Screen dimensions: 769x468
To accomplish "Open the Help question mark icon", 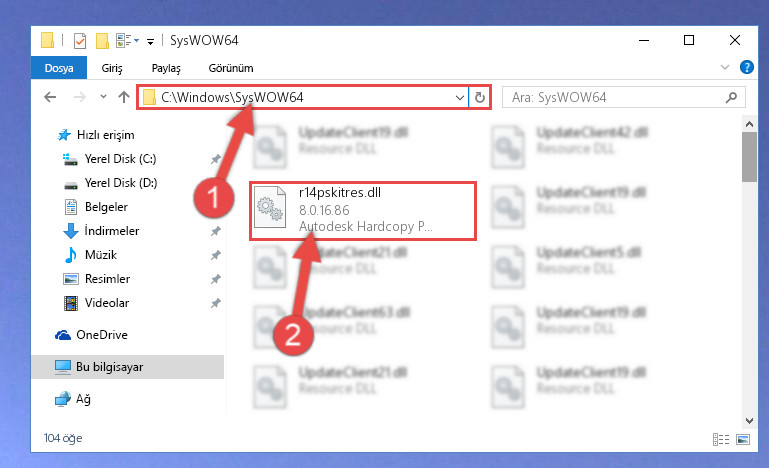I will click(x=746, y=67).
